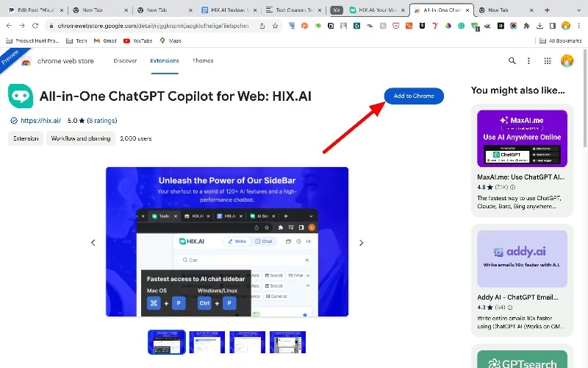Select the second screenshot thumbnail
The image size is (588, 368).
pos(207,342)
